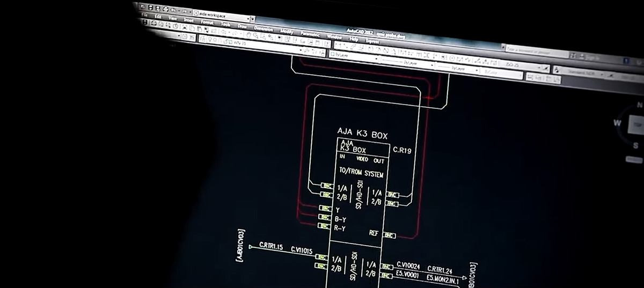Open the Layer Properties Manager icon
Image resolution: width=644 pixels, height=288 pixels.
coord(203,38)
